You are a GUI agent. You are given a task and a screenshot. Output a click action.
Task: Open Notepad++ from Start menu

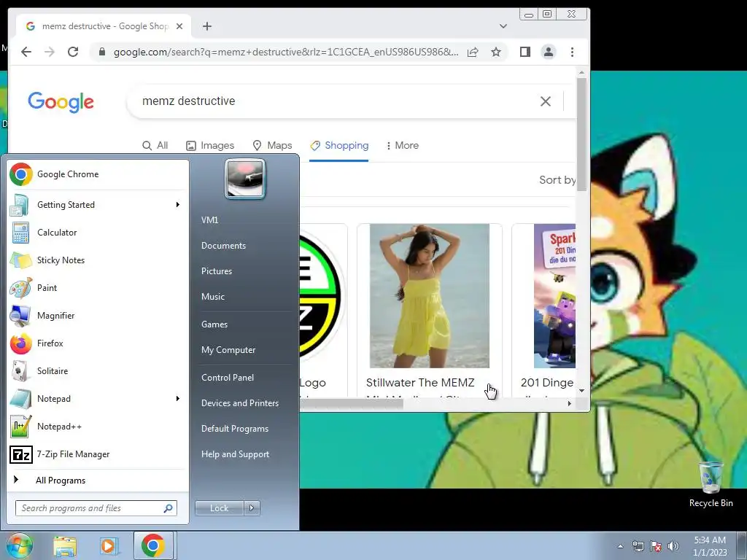pos(98,426)
